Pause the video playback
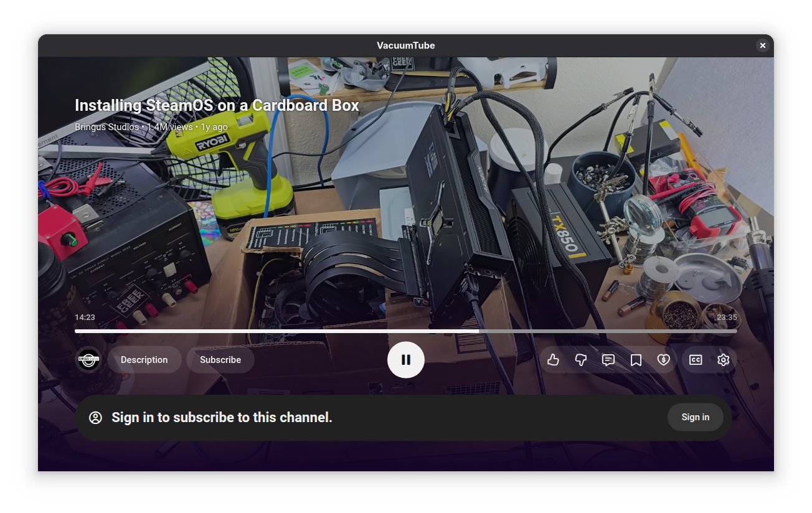The image size is (812, 513). [x=406, y=360]
